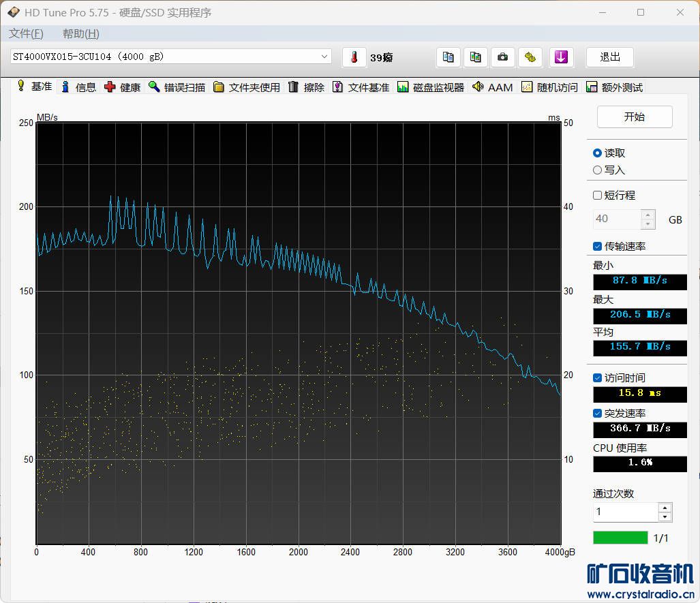Viewport: 700px width, 603px height.
Task: Switch to the 错误扫描 tab
Action: point(177,87)
